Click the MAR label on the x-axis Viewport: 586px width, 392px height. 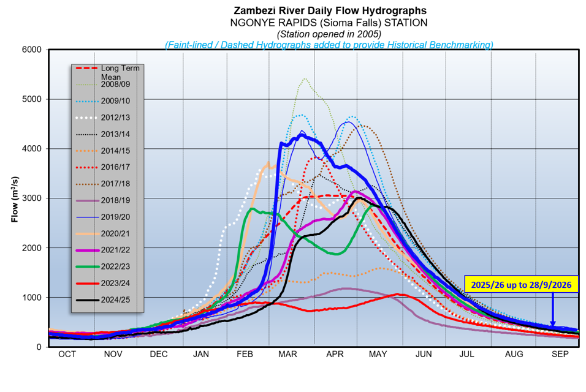coord(287,354)
